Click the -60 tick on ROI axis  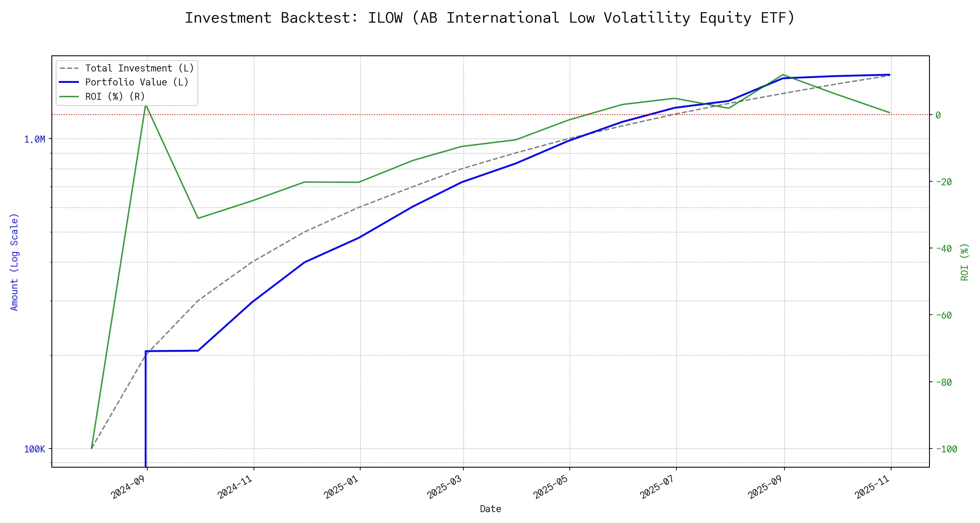[943, 315]
